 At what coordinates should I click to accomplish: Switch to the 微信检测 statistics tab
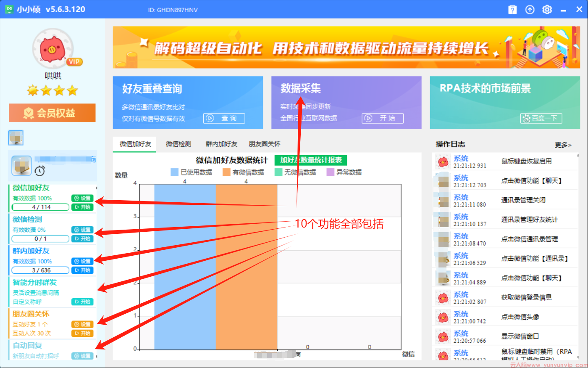tap(178, 144)
